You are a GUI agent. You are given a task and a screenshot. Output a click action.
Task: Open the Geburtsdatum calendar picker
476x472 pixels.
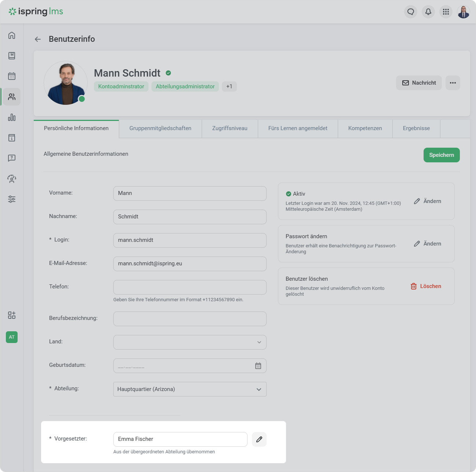tap(258, 366)
